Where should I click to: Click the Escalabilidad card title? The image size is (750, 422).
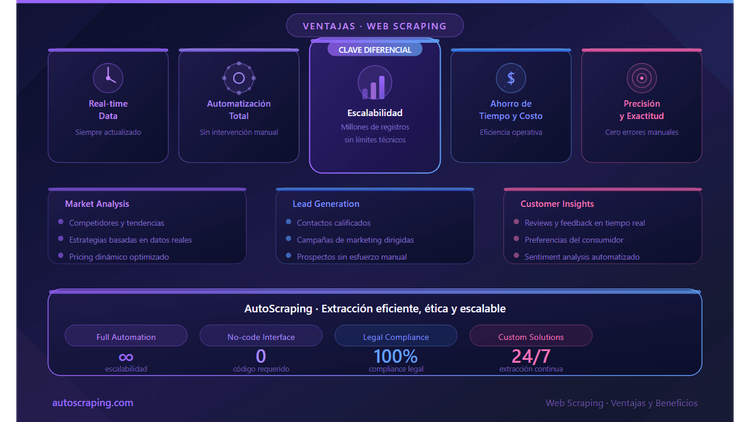pos(375,113)
